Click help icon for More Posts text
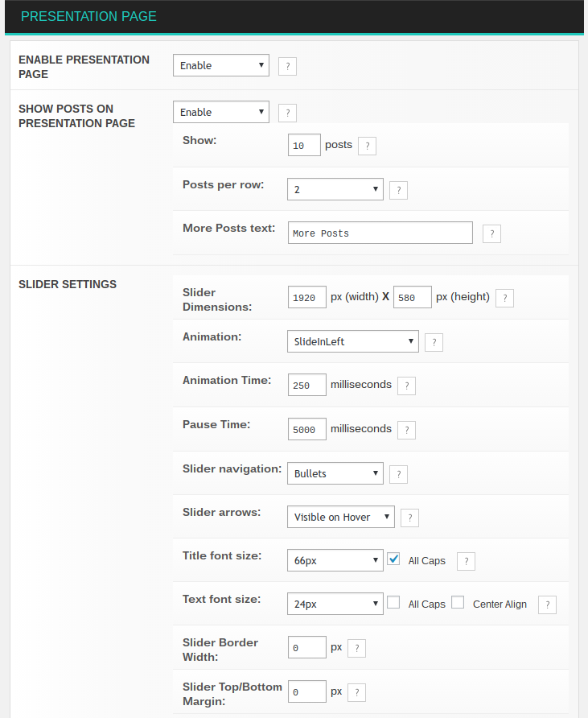 click(x=492, y=234)
